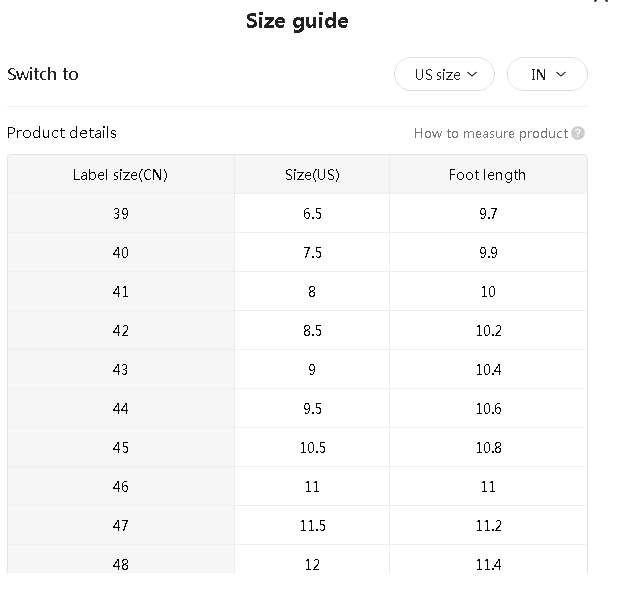Click US size 7.5 cell

coord(312,253)
